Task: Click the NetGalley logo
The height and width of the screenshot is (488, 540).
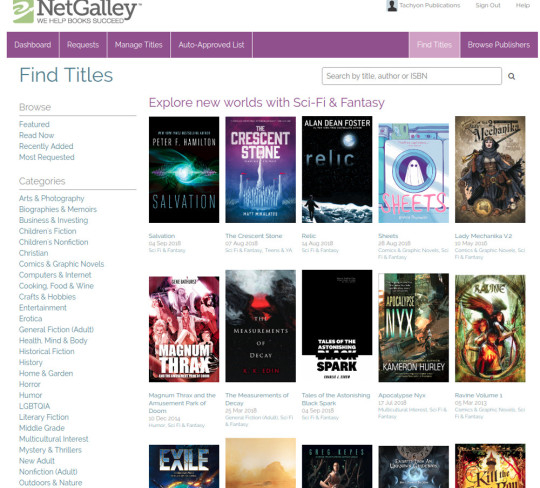Action: pyautogui.click(x=77, y=12)
